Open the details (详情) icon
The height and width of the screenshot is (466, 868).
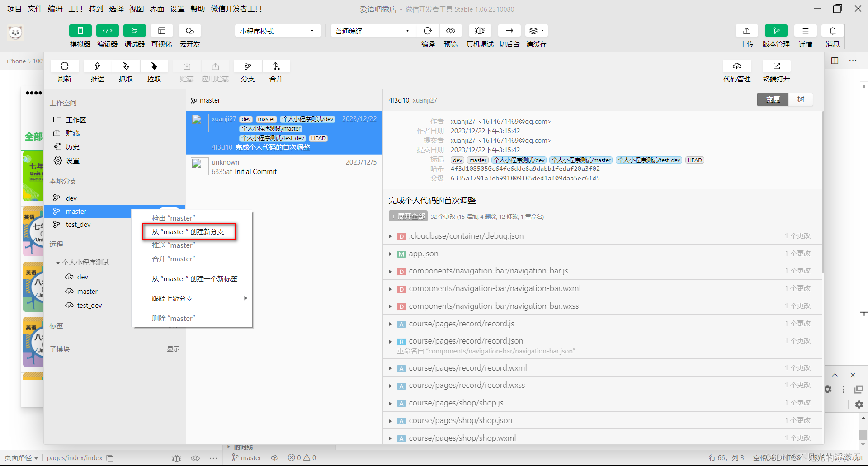pyautogui.click(x=806, y=31)
